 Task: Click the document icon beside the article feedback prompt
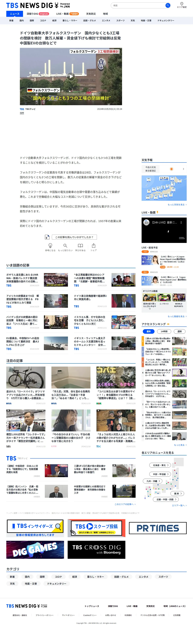[x=47, y=237]
